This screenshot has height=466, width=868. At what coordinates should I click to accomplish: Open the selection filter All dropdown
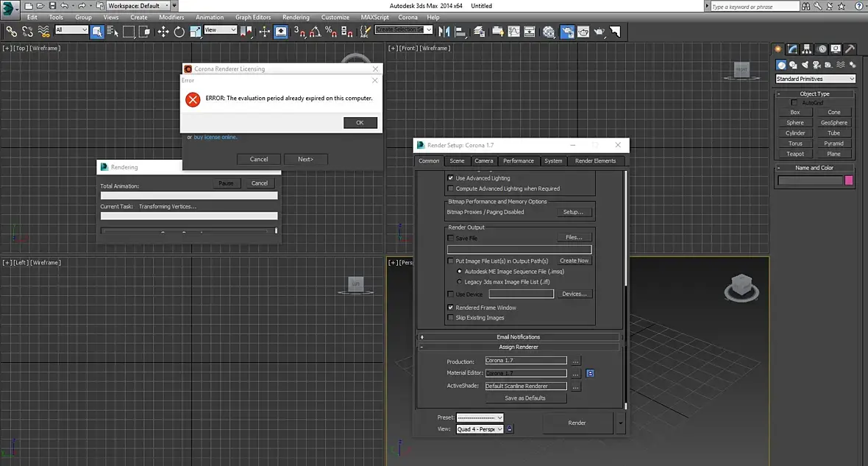71,30
